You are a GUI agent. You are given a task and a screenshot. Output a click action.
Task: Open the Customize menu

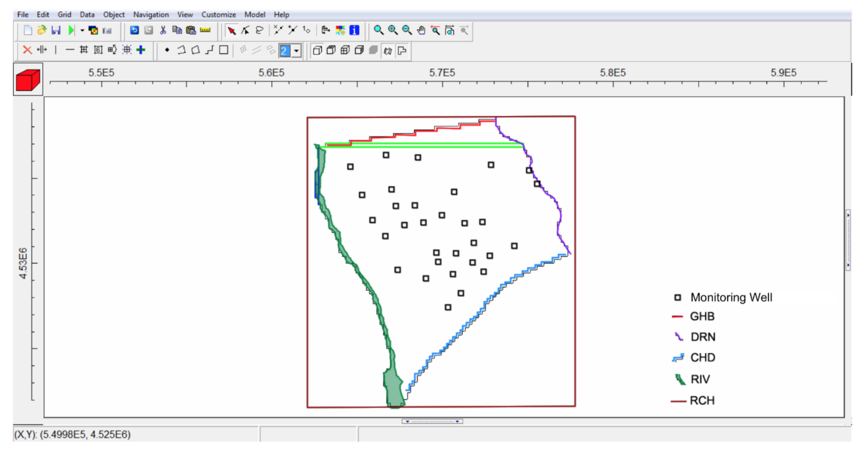point(219,14)
